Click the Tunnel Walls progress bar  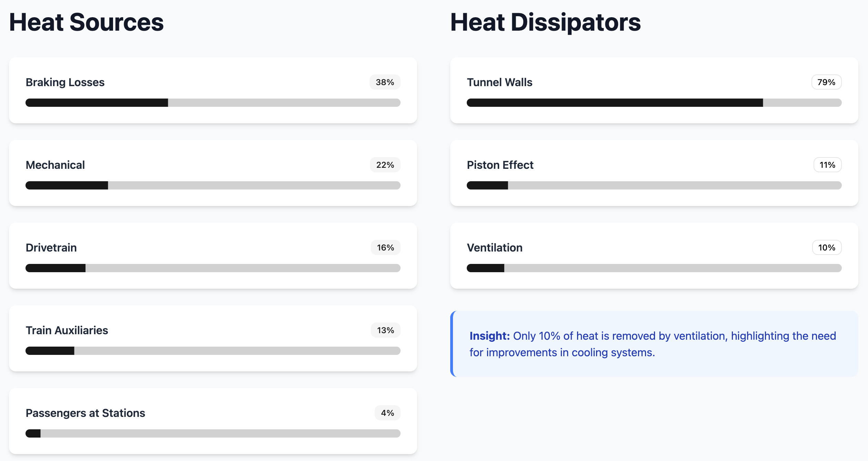click(654, 103)
